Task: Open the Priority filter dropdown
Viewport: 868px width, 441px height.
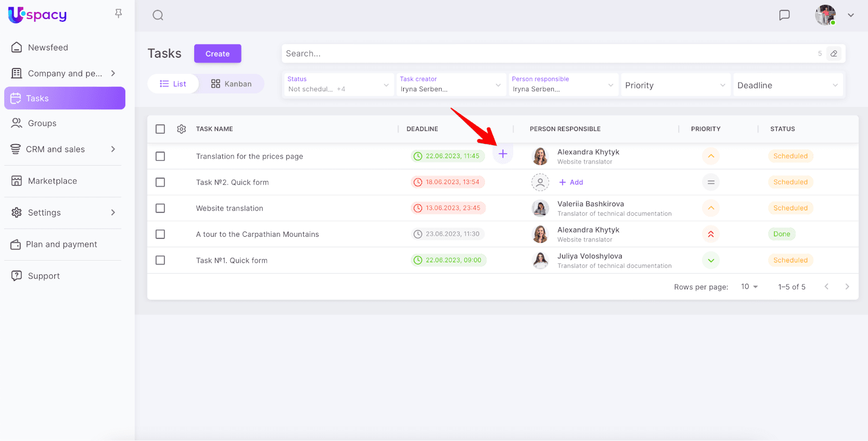Action: [x=674, y=85]
